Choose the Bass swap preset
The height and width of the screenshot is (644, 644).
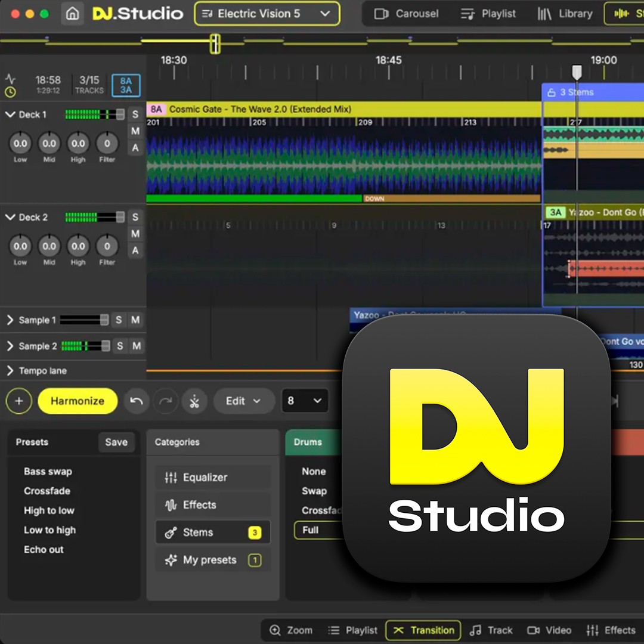(48, 472)
